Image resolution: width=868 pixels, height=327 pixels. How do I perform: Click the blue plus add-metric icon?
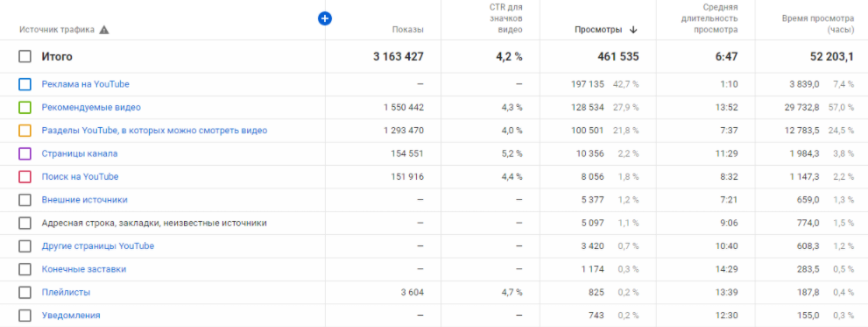click(x=325, y=18)
